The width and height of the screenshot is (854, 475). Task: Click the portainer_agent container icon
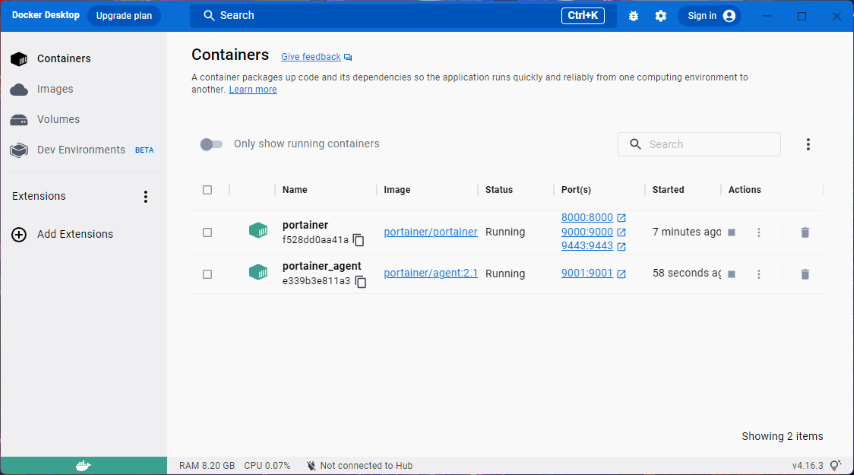258,272
